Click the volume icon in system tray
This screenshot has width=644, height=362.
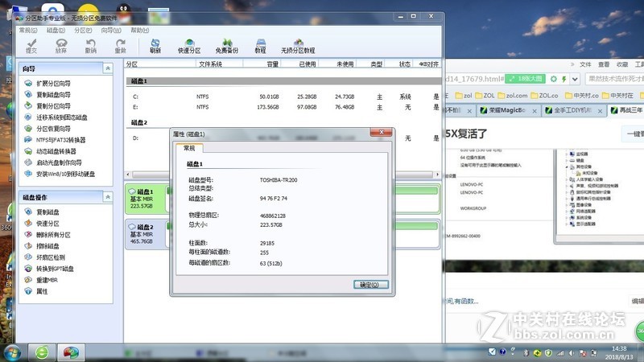572,352
